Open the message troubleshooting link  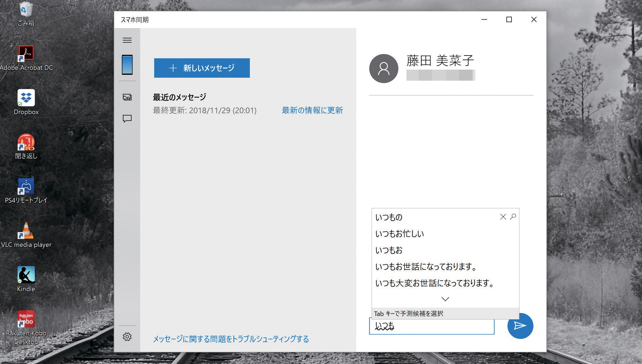tap(231, 339)
